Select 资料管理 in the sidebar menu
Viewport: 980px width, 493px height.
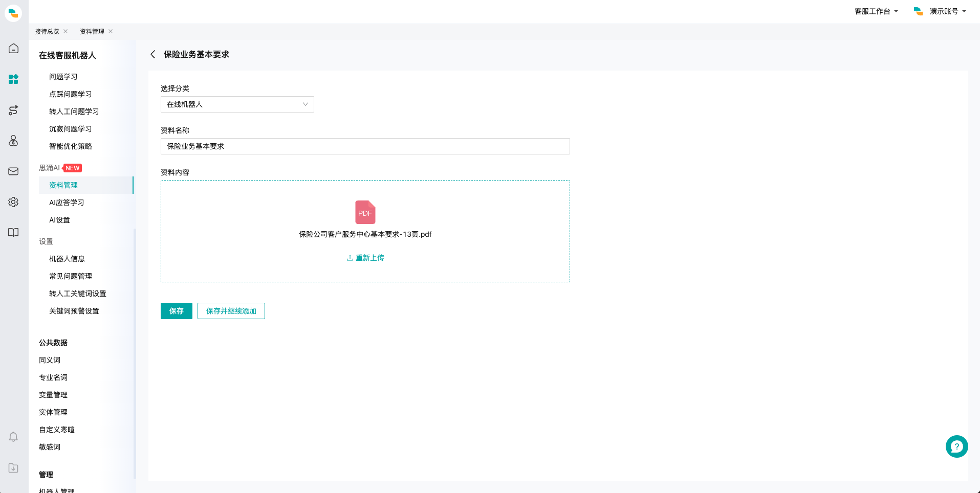[86, 185]
